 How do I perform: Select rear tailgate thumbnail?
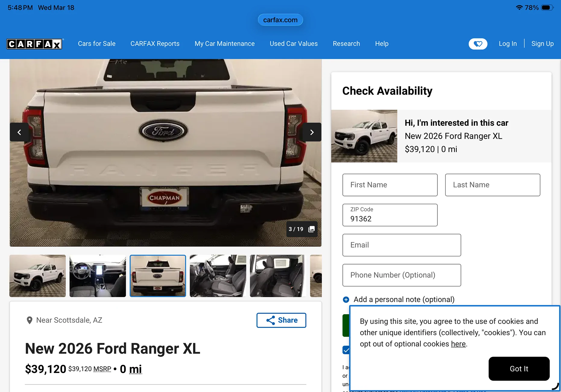(x=158, y=276)
